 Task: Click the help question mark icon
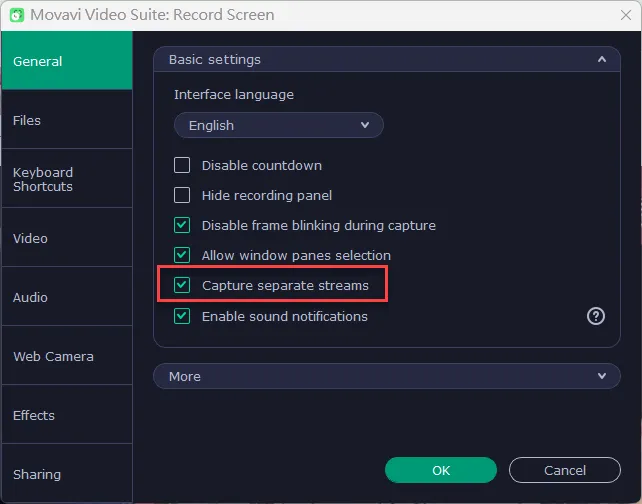(x=596, y=316)
